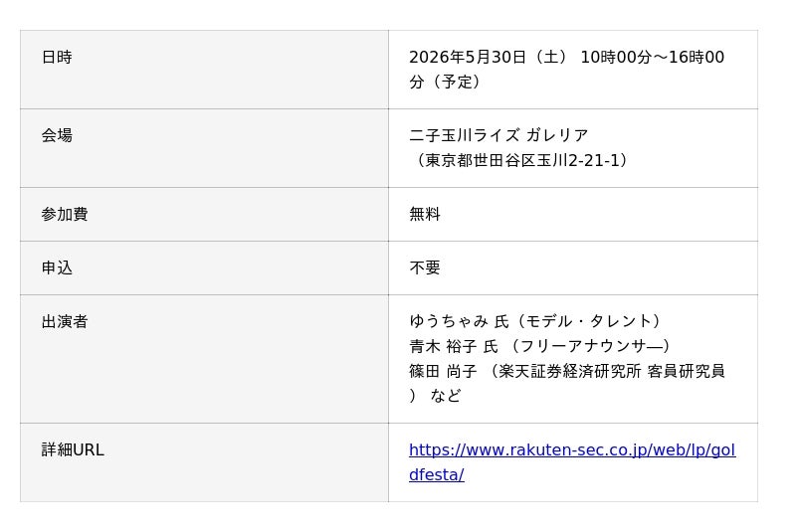Click the 会場 row label

click(x=57, y=136)
